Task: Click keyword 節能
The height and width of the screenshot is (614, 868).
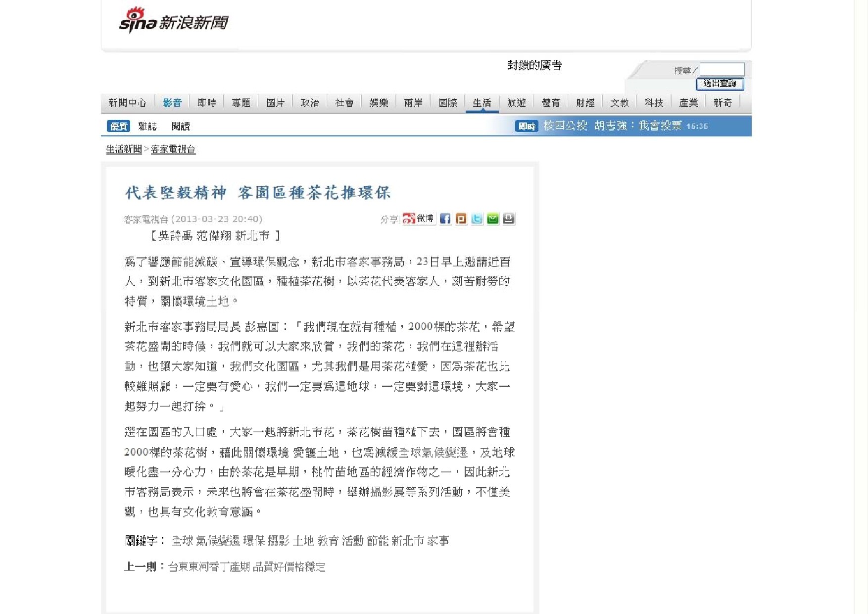Action: pyautogui.click(x=378, y=541)
